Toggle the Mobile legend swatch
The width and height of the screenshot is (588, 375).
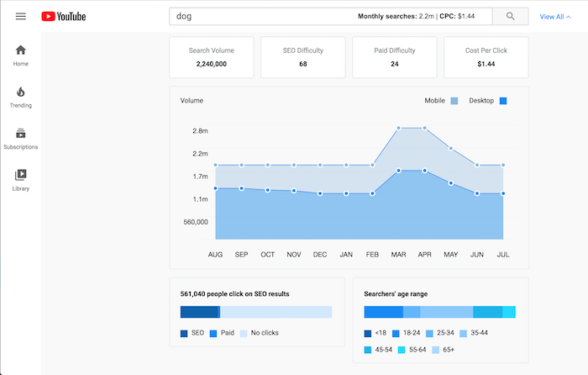click(454, 101)
